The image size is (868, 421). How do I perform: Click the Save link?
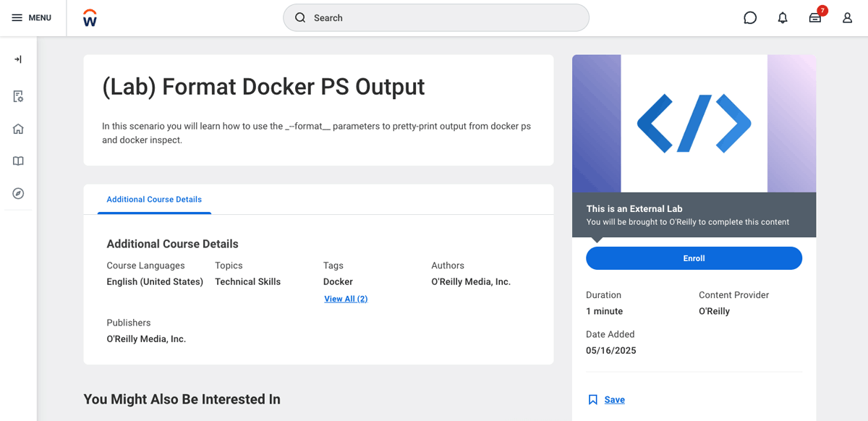(615, 400)
